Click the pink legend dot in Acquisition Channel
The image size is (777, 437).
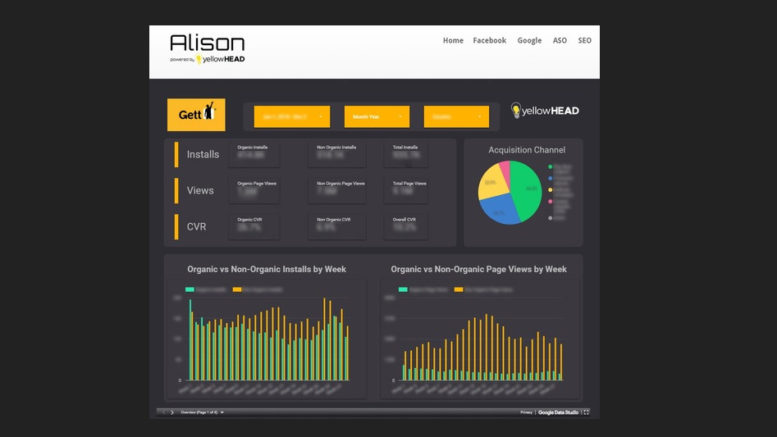(550, 202)
